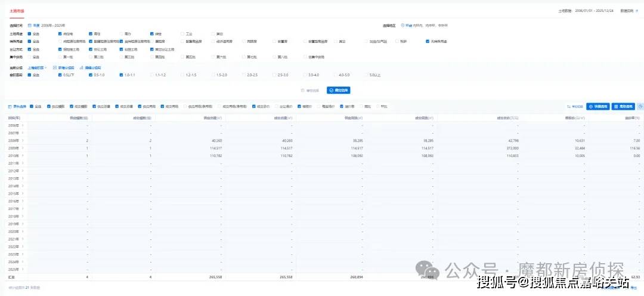The height and width of the screenshot is (296, 644).
Task: Click the 单位切换 unit switch icon
Action: (568, 107)
